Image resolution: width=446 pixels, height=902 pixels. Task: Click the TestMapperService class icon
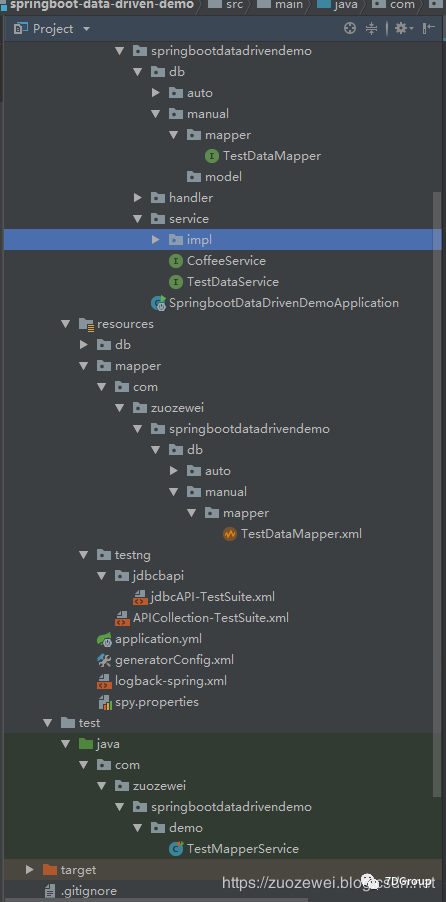click(x=176, y=849)
